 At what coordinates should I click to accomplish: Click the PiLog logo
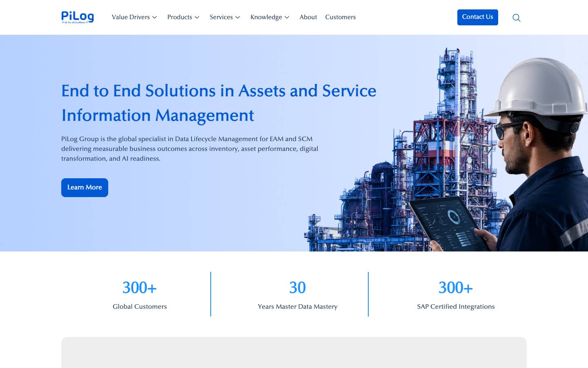click(x=78, y=17)
